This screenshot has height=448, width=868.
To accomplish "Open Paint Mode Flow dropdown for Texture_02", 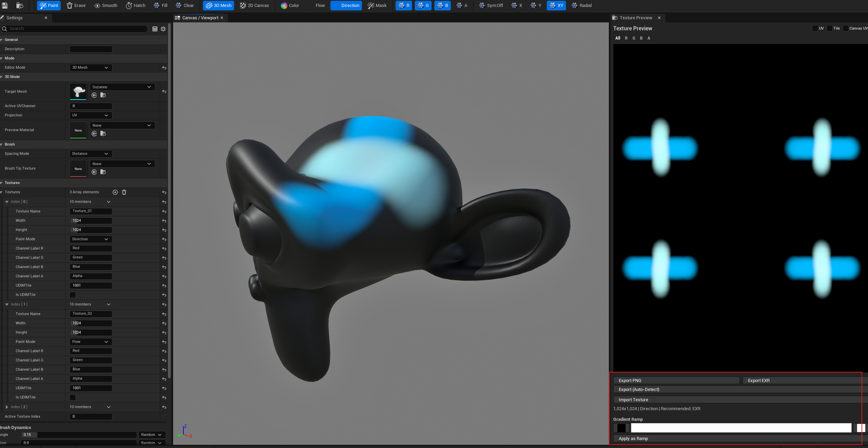I will tap(91, 342).
